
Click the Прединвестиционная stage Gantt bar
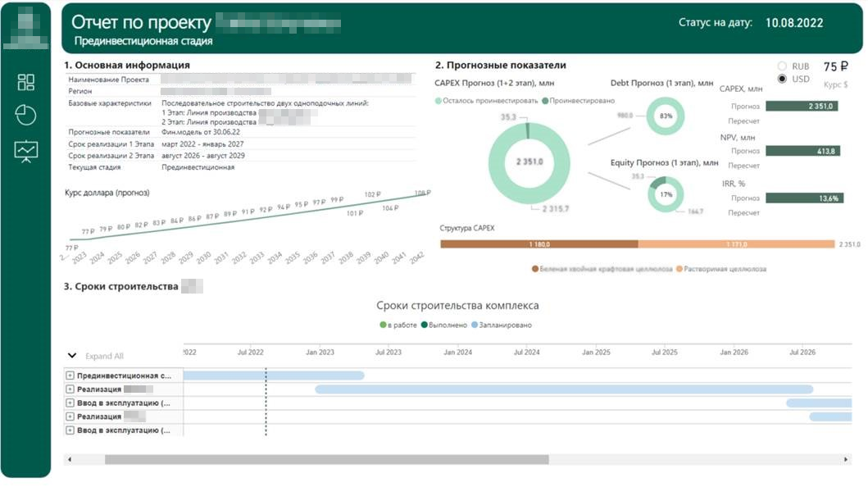point(274,375)
